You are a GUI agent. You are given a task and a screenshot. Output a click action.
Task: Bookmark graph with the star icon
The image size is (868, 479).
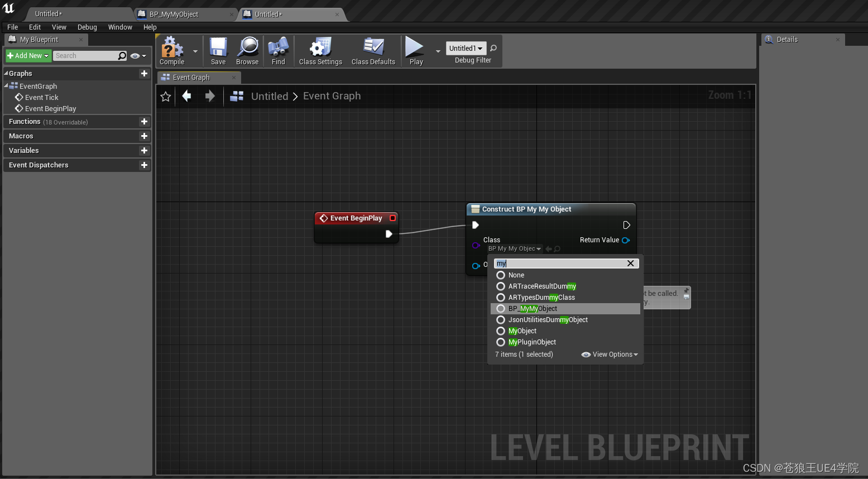(x=166, y=97)
